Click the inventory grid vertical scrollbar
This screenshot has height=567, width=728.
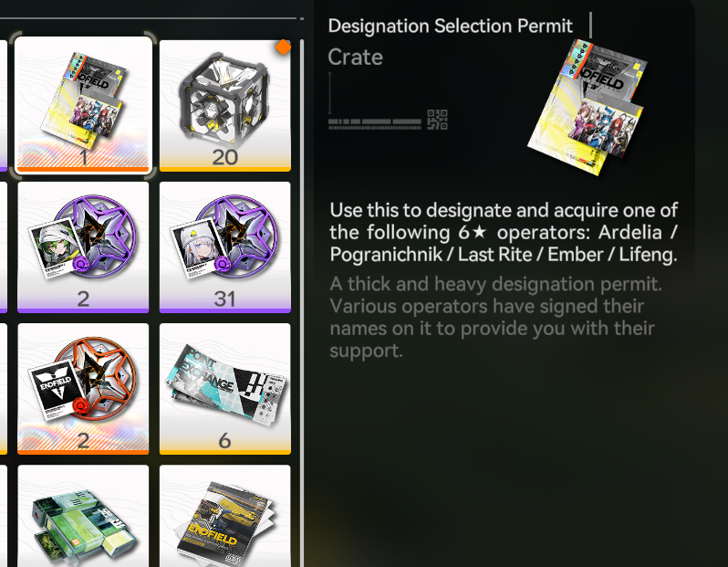(x=302, y=302)
